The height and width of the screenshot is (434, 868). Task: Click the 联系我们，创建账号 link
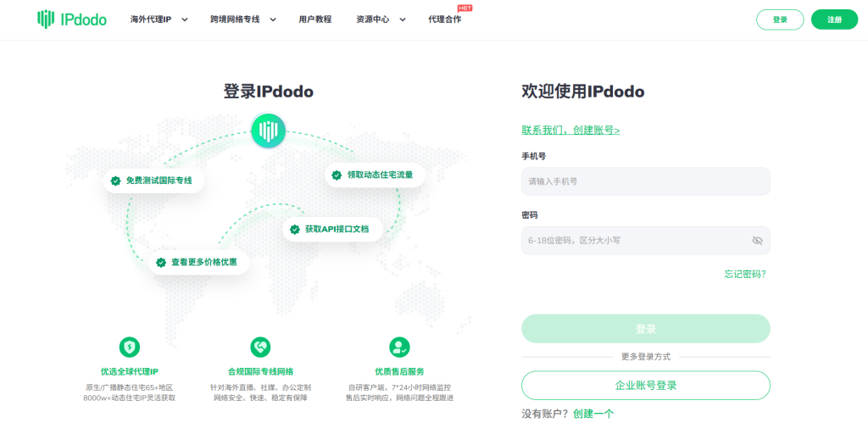570,130
